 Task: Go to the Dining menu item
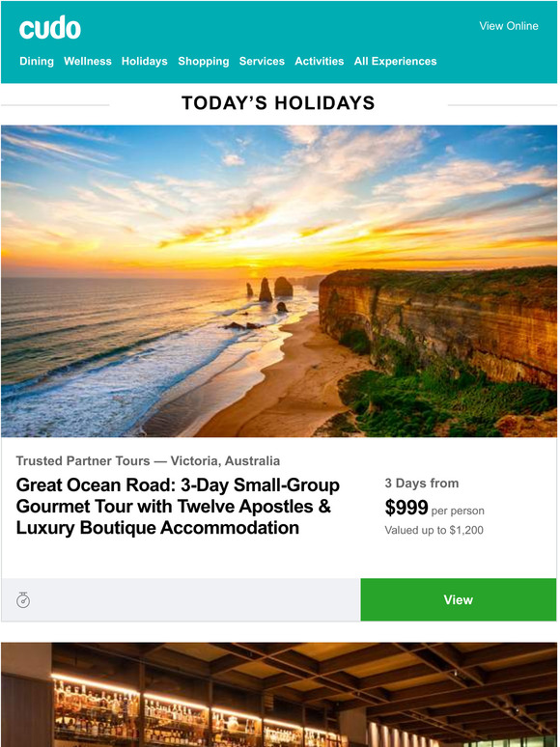(37, 62)
